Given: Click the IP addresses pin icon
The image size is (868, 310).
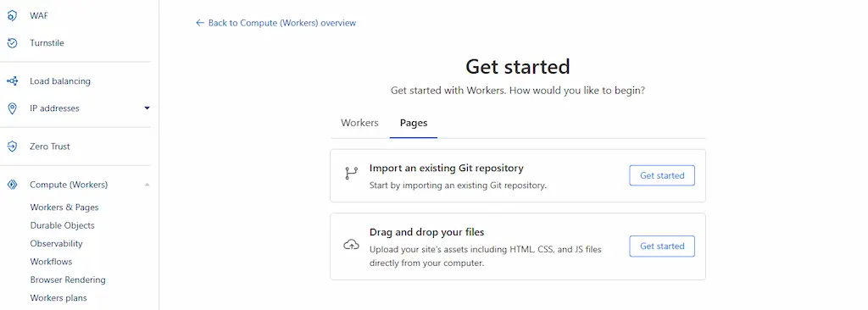Looking at the screenshot, I should coord(12,108).
